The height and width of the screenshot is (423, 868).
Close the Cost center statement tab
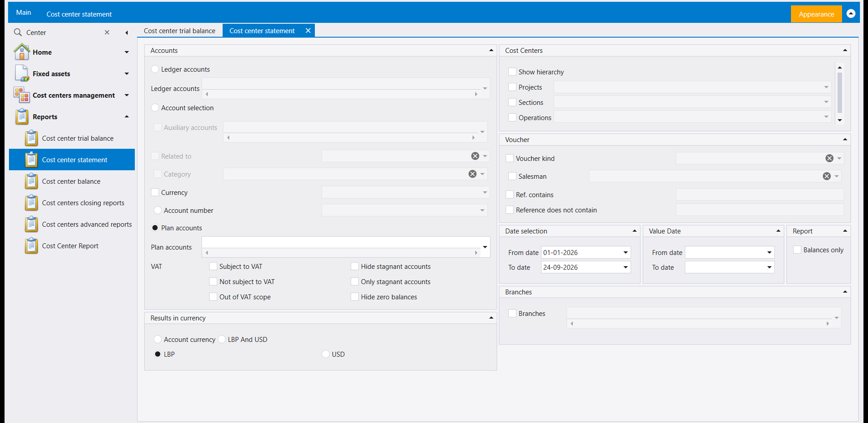tap(308, 30)
